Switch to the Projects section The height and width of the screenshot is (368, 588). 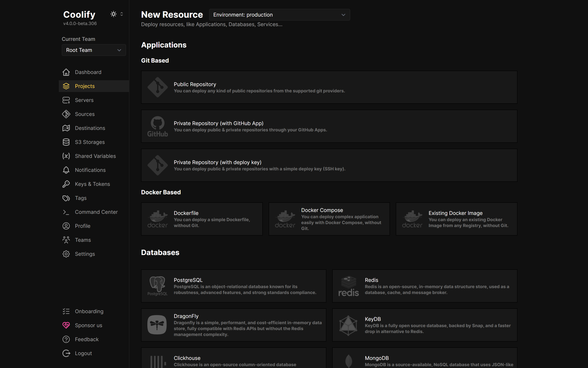85,86
